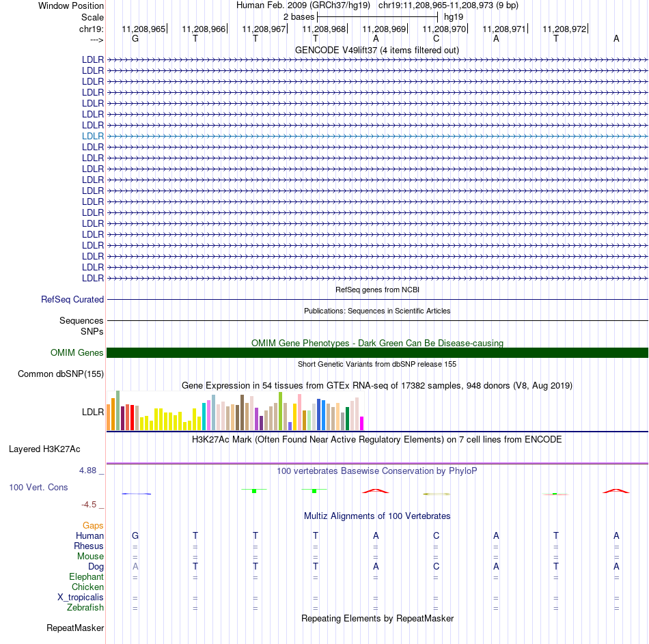Image resolution: width=649 pixels, height=644 pixels.
Task: Click the 4.88 PhyloP upper scale value
Action: 87,471
